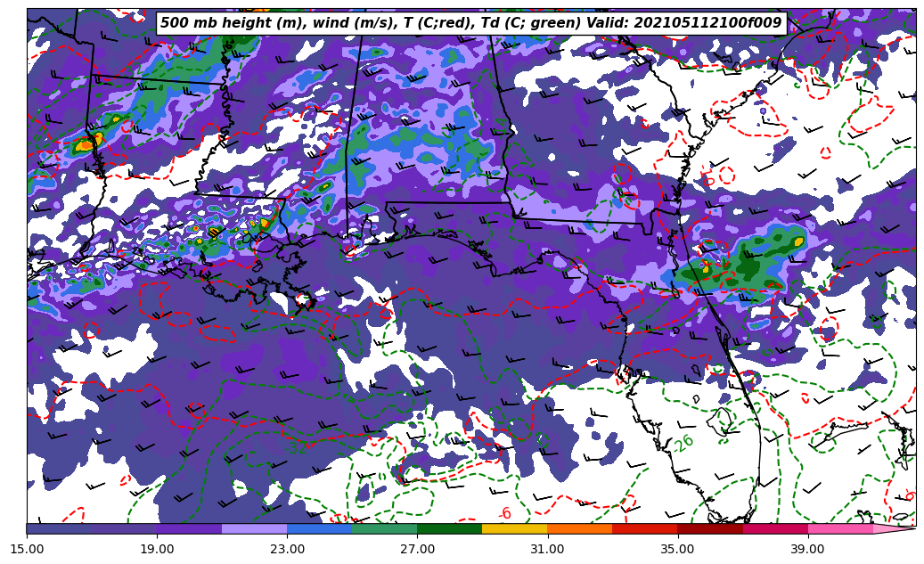
Task: Select the 23.00 colorbar tick label
Action: [x=287, y=550]
